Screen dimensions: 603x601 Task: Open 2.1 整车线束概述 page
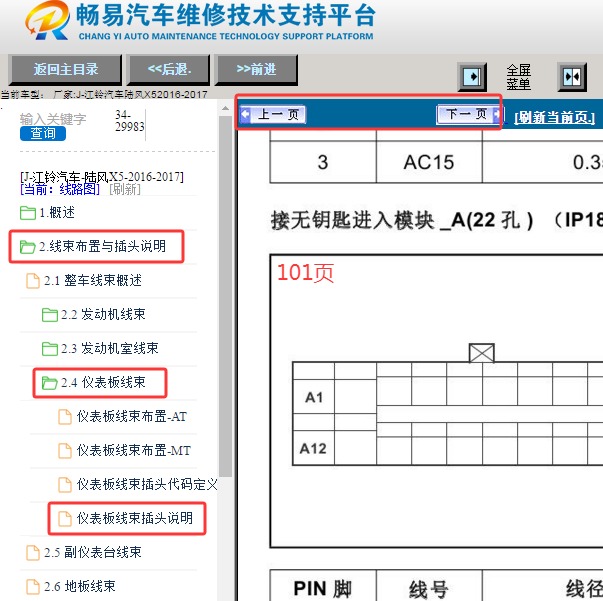[93, 280]
